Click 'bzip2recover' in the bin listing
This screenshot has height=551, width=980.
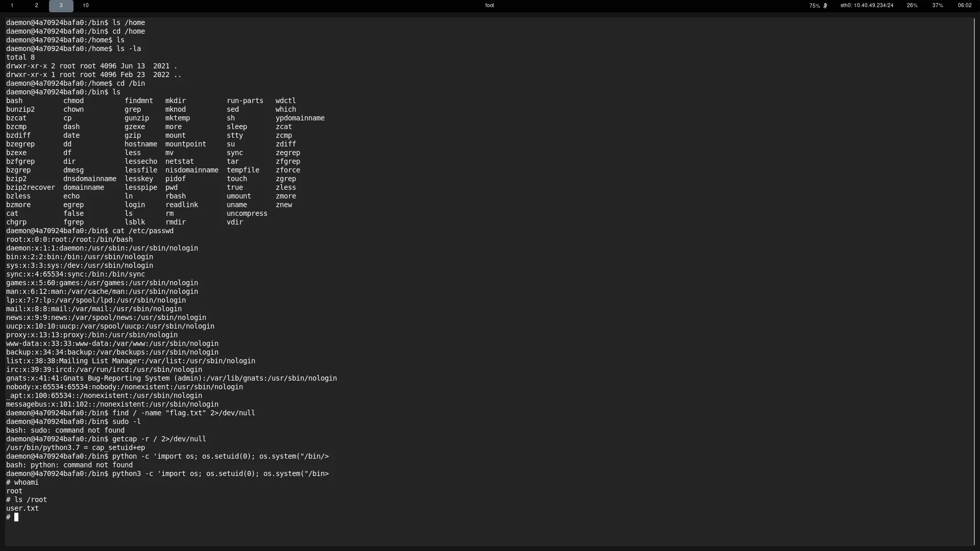click(31, 187)
